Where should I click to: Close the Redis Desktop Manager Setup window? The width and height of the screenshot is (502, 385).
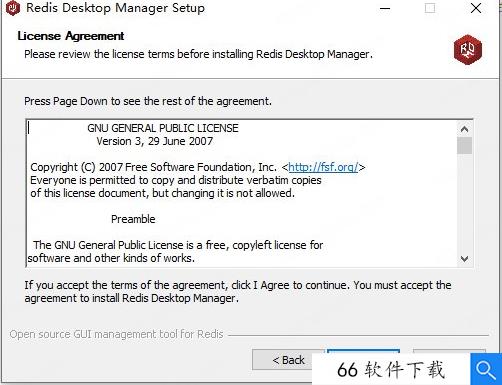pyautogui.click(x=476, y=8)
